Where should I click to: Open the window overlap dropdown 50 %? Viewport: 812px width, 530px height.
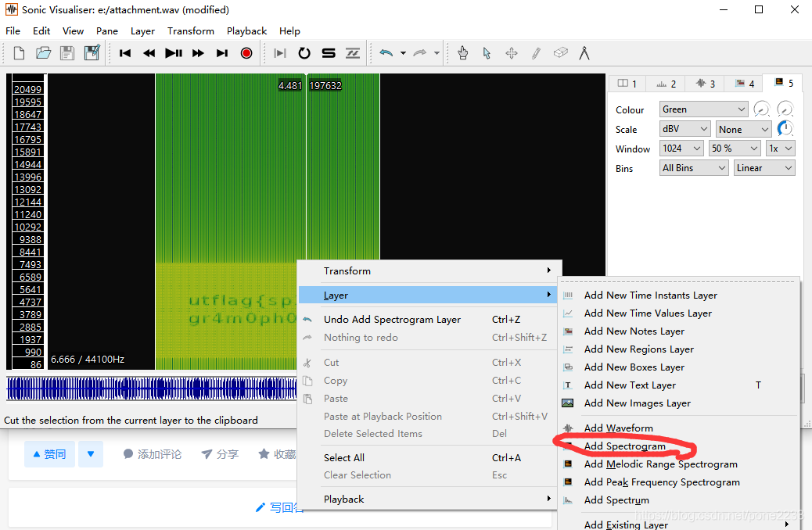735,149
